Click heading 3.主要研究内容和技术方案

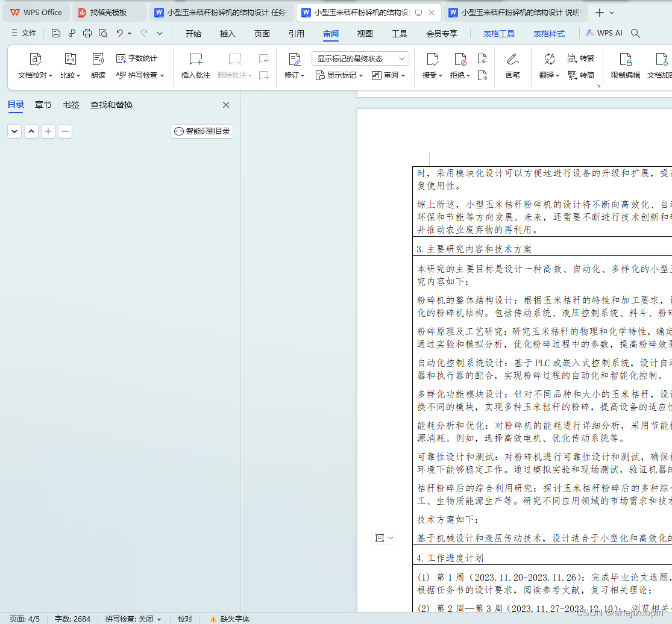pyautogui.click(x=474, y=249)
